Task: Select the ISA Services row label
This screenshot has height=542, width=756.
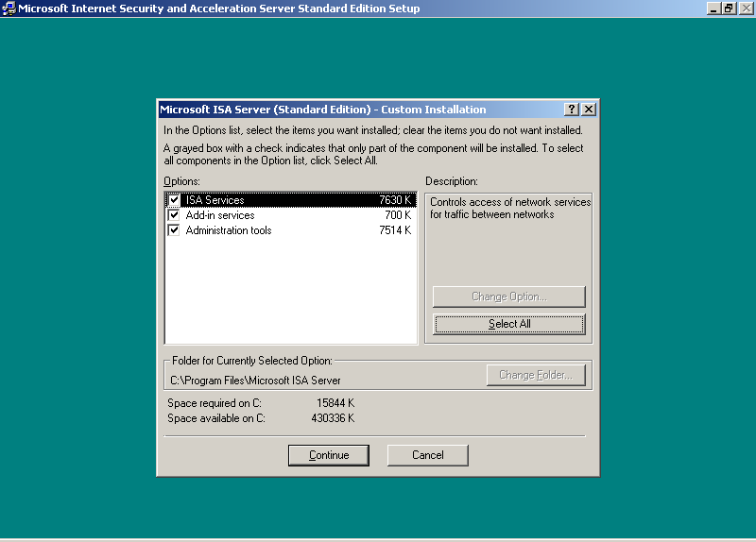Action: 215,200
